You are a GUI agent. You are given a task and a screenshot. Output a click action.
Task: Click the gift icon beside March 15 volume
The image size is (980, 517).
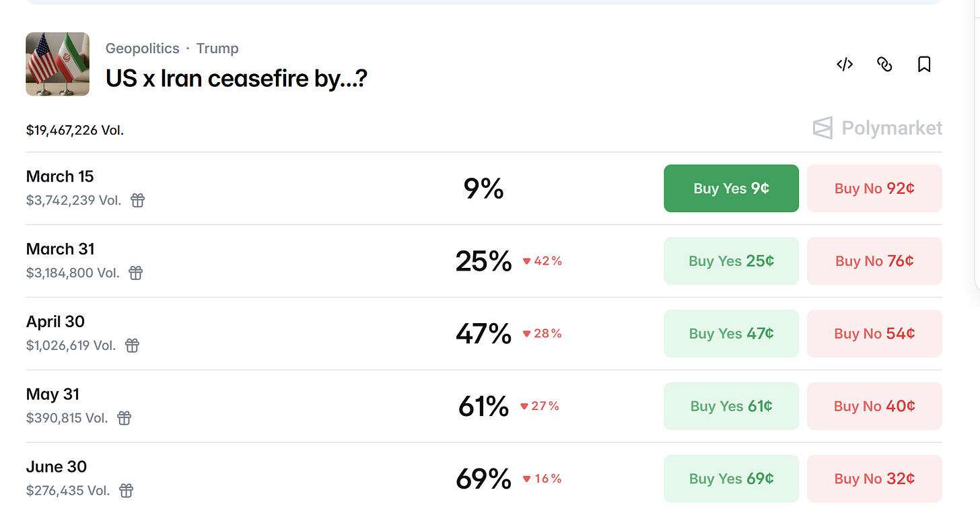click(x=137, y=201)
